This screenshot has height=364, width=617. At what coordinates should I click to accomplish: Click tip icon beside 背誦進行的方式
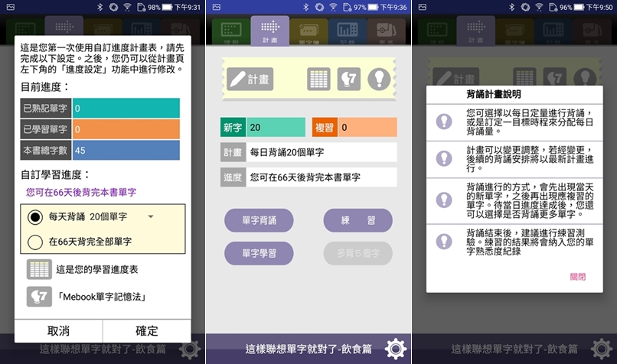coord(444,200)
